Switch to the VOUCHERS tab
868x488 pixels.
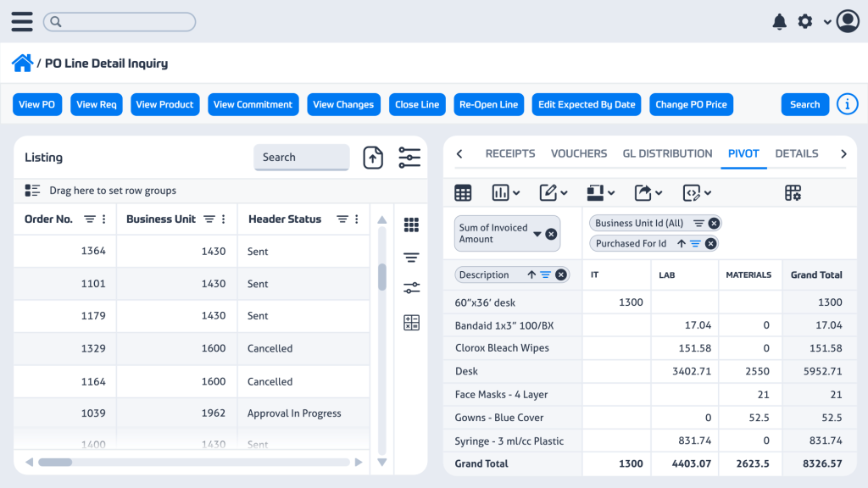(578, 153)
